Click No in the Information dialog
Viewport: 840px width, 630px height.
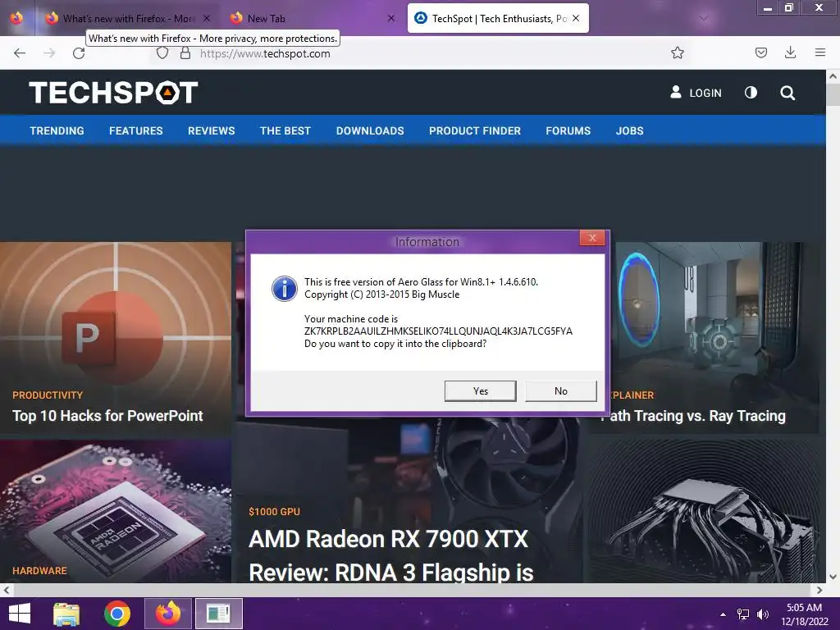pos(561,391)
